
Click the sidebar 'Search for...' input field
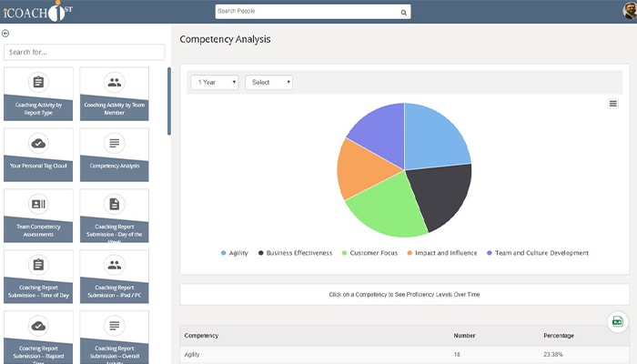point(84,52)
